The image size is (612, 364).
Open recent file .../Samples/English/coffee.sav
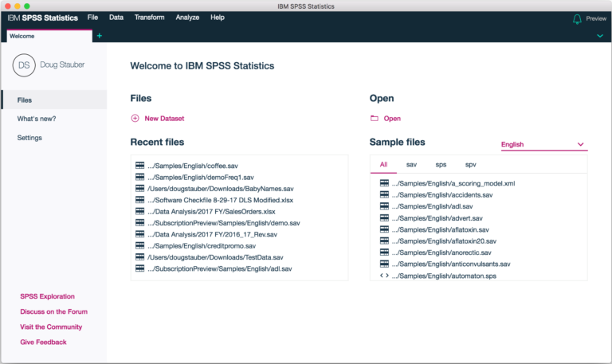pos(193,166)
